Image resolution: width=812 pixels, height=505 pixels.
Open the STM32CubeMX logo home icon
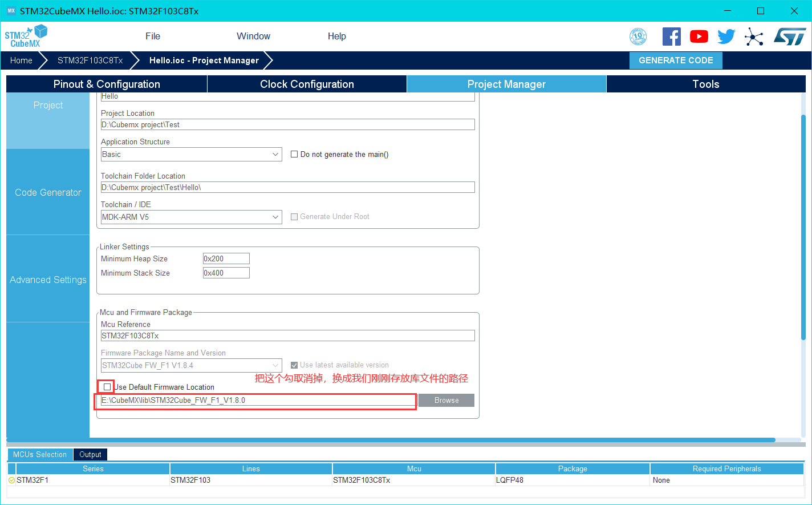pos(26,36)
